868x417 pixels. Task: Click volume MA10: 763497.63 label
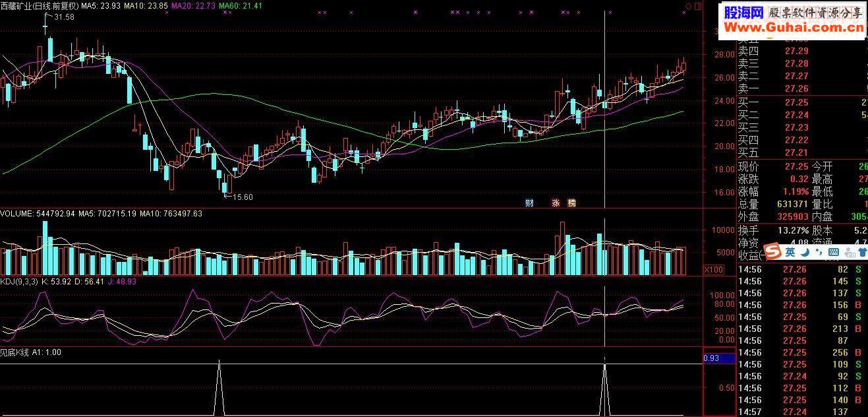point(171,214)
